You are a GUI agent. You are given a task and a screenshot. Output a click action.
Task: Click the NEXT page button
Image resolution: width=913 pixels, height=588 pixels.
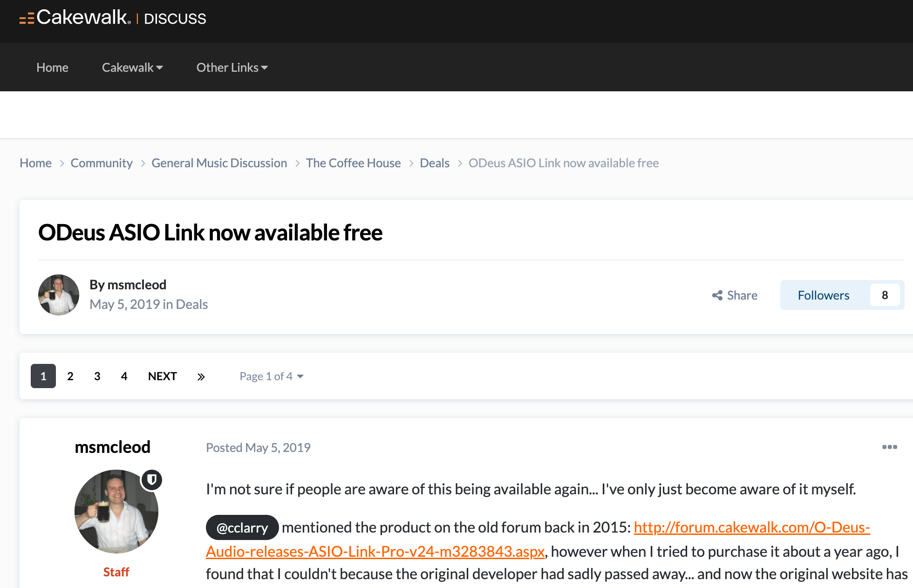coord(162,376)
